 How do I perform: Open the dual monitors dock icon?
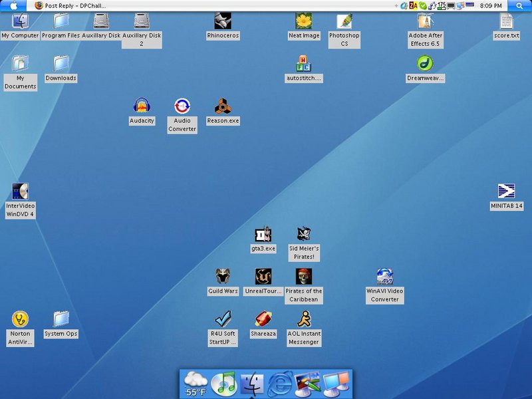[x=336, y=384]
